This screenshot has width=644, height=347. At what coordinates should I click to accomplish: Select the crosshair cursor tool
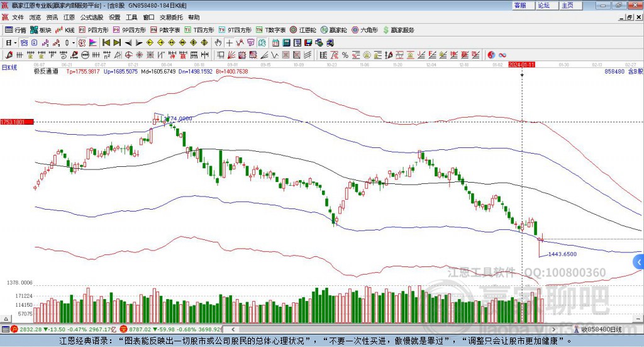coord(229,43)
